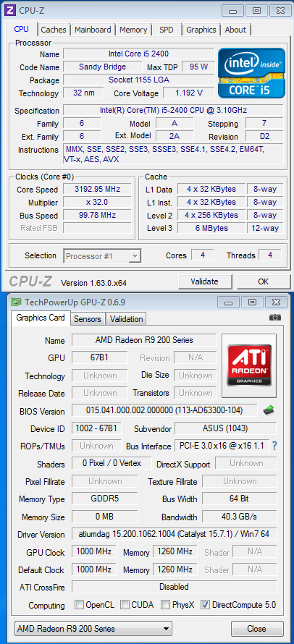Image resolution: width=294 pixels, height=644 pixels.
Task: Click the Default Clock Memory 1260 MHz value
Action: coord(175,569)
